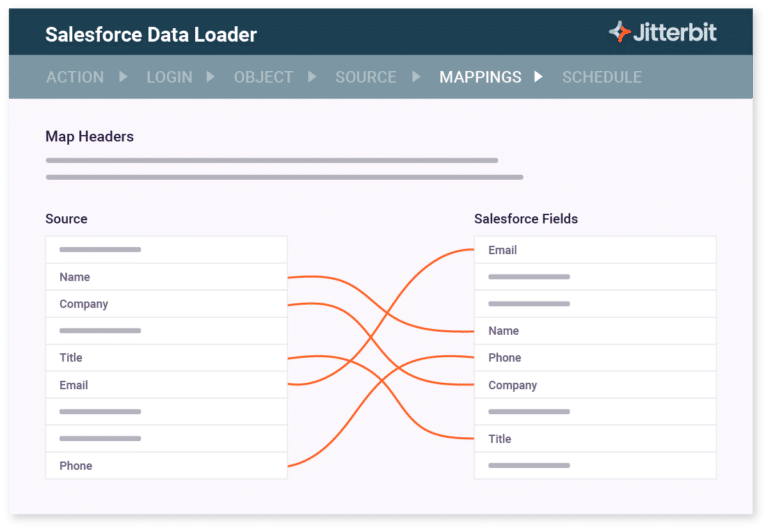Open the SOURCE step tab

pyautogui.click(x=366, y=77)
